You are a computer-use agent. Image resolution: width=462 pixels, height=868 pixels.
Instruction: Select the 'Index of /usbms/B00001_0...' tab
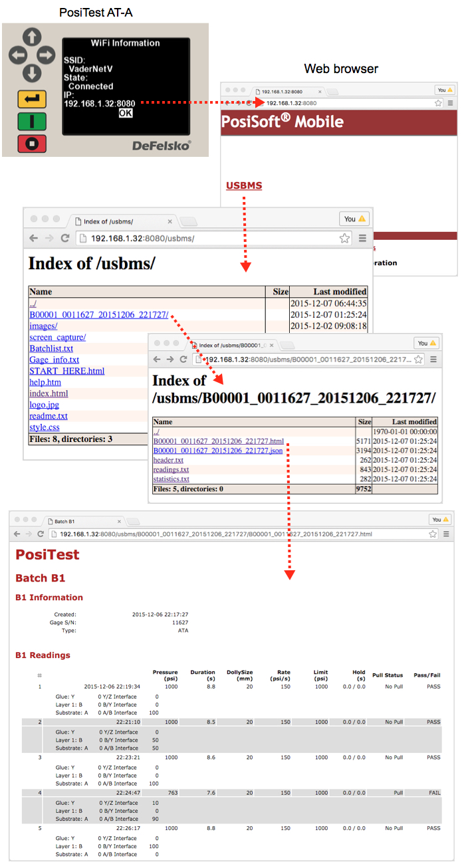233,345
